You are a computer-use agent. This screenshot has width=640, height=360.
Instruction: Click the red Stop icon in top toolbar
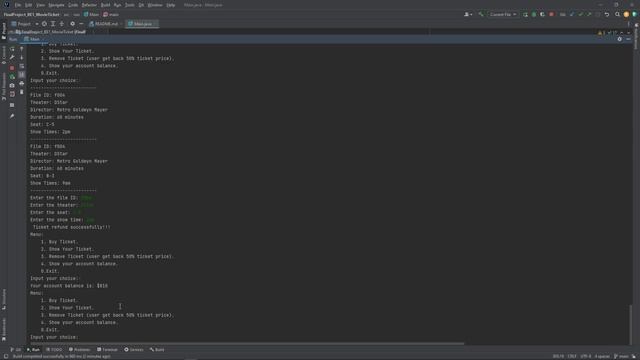click(551, 14)
